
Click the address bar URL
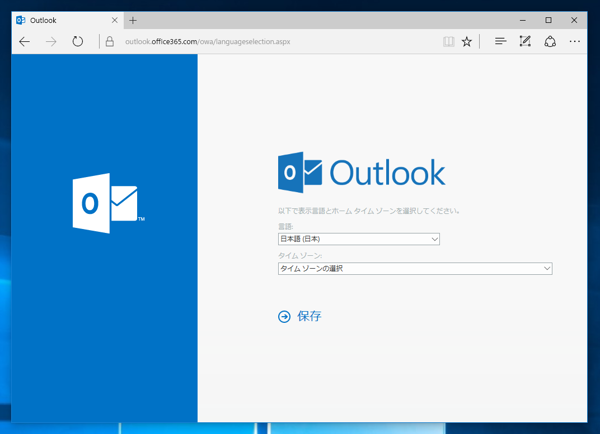pos(208,41)
